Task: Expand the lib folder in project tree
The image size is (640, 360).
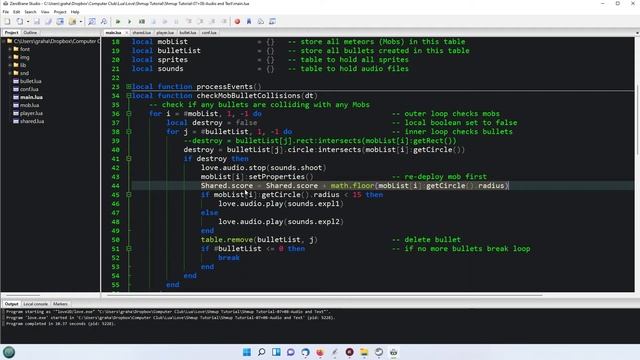Action: point(10,65)
